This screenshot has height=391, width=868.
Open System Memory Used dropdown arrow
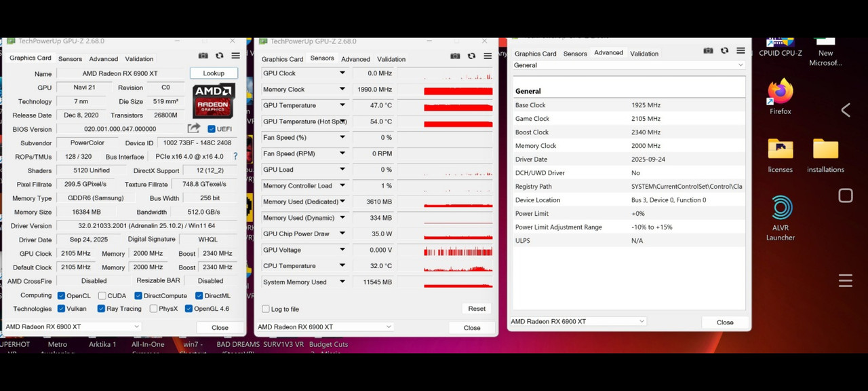(x=342, y=282)
